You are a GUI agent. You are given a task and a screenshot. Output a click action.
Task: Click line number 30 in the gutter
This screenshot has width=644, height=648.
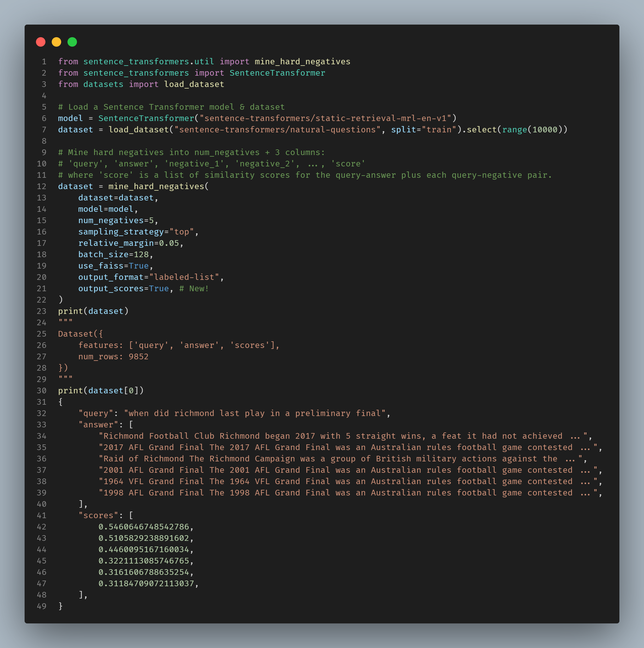tap(42, 391)
